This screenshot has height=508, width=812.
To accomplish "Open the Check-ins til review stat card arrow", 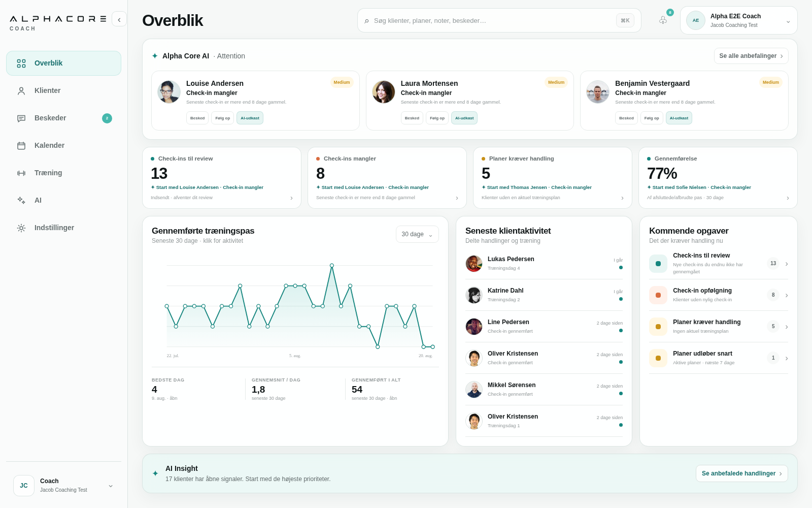I will pyautogui.click(x=291, y=198).
